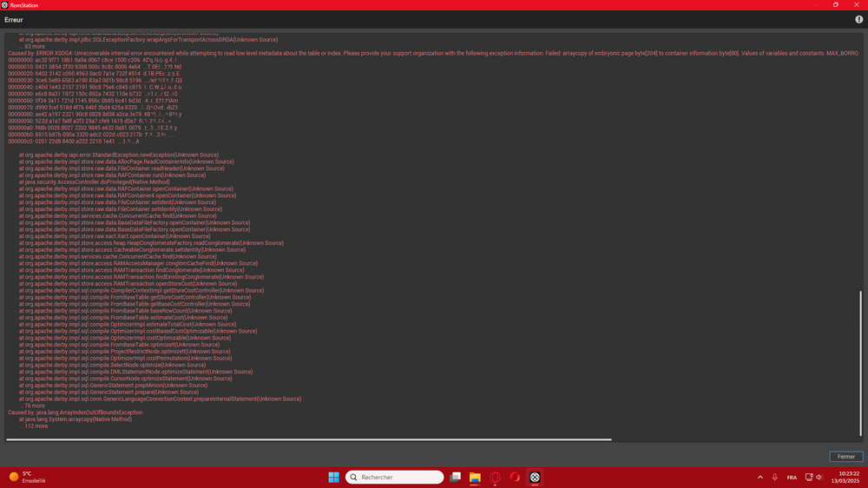Open Task View from the taskbar

coord(455,477)
